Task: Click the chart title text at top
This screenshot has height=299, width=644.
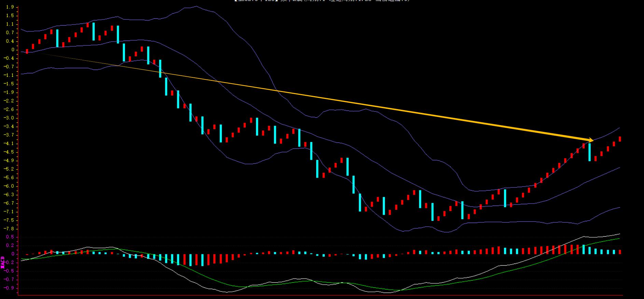Action: (322, 1)
